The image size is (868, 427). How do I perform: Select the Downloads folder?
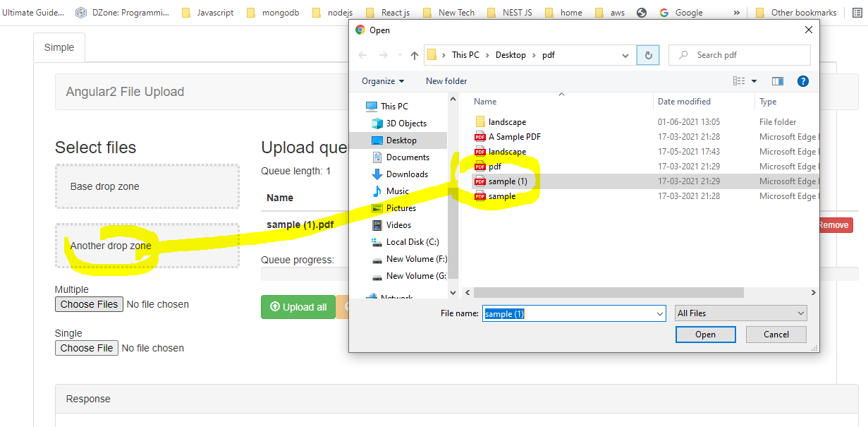coord(408,174)
